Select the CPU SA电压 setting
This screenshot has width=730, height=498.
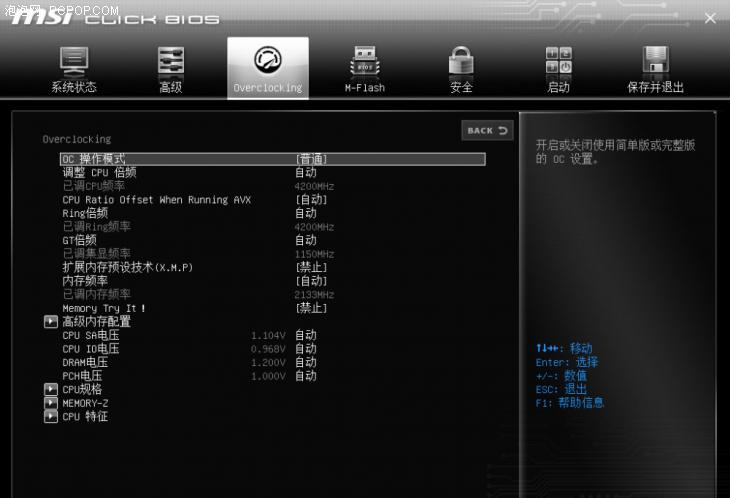(91, 335)
